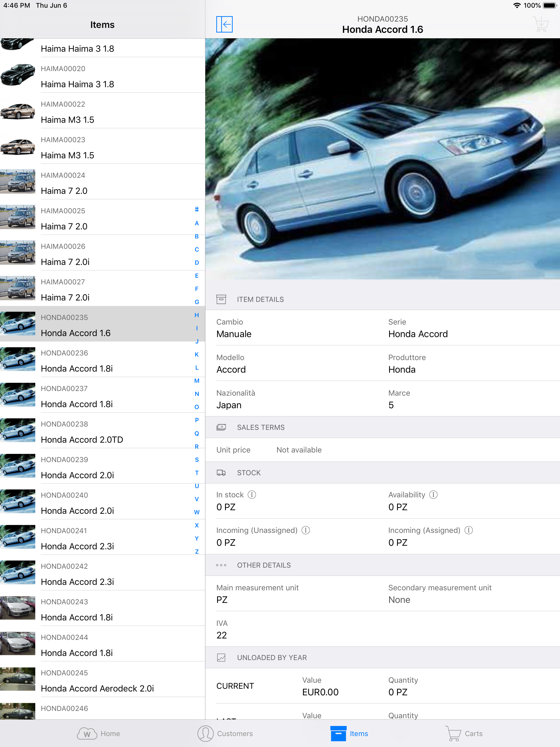The height and width of the screenshot is (747, 560).
Task: Tap the Wi-Fi status icon
Action: 517,5
